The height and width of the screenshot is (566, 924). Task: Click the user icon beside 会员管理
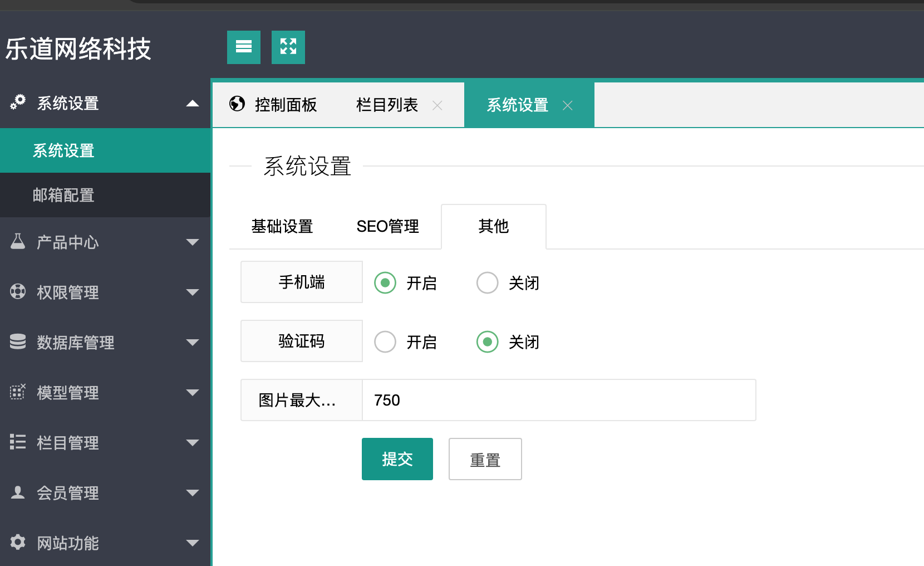coord(18,492)
